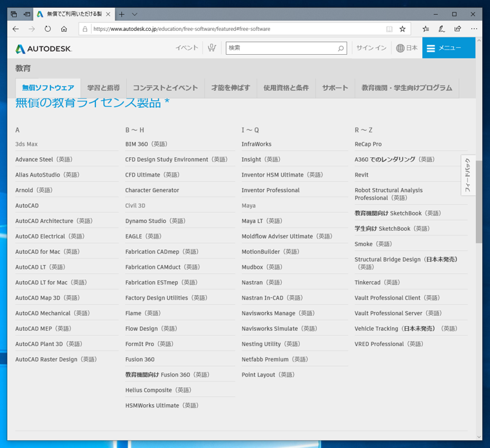
Task: Open the Civil 3D link
Action: click(135, 206)
